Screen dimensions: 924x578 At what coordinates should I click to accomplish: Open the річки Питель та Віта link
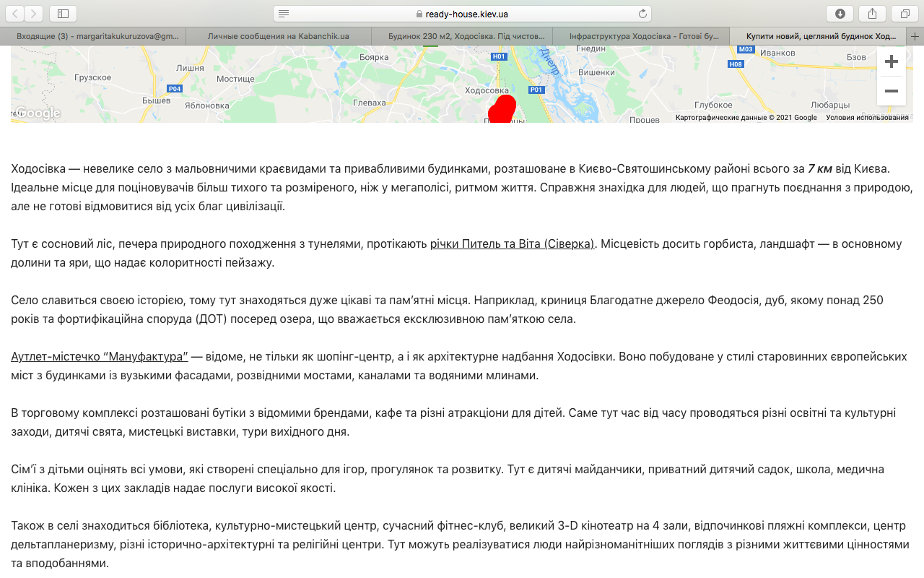tap(513, 244)
